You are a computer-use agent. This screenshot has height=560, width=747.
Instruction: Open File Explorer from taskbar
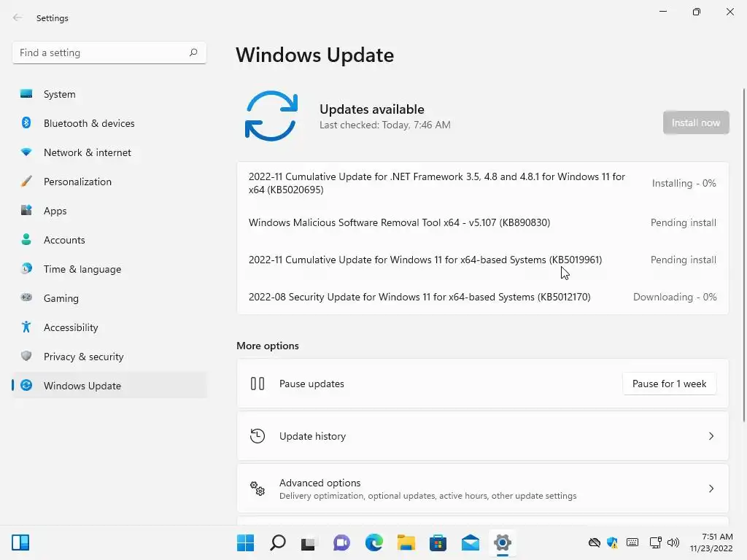tap(406, 542)
